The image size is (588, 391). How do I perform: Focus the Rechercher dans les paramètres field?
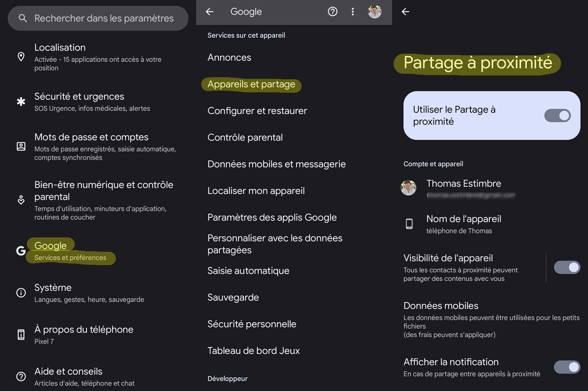pos(98,18)
